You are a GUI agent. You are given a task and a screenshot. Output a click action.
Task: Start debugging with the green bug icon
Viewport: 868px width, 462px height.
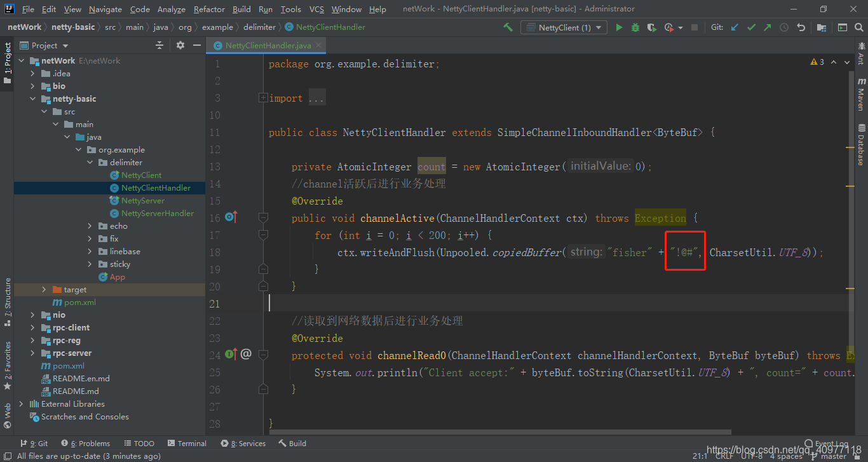pos(635,27)
